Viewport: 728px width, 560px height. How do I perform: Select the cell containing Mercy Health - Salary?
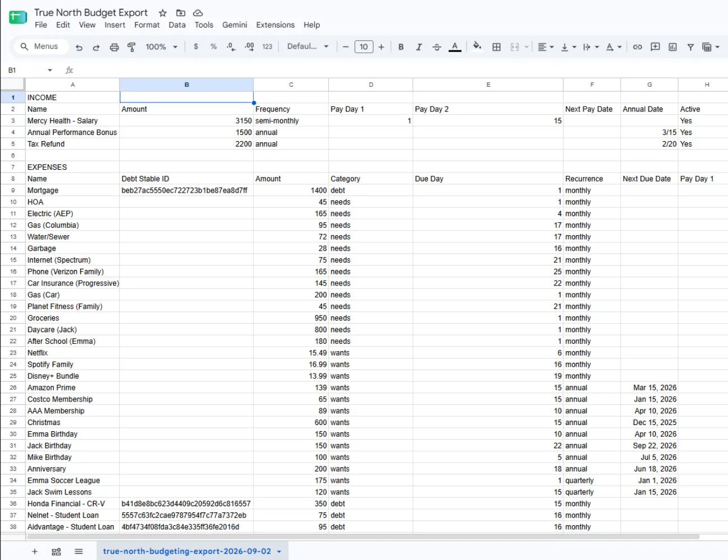(x=72, y=120)
